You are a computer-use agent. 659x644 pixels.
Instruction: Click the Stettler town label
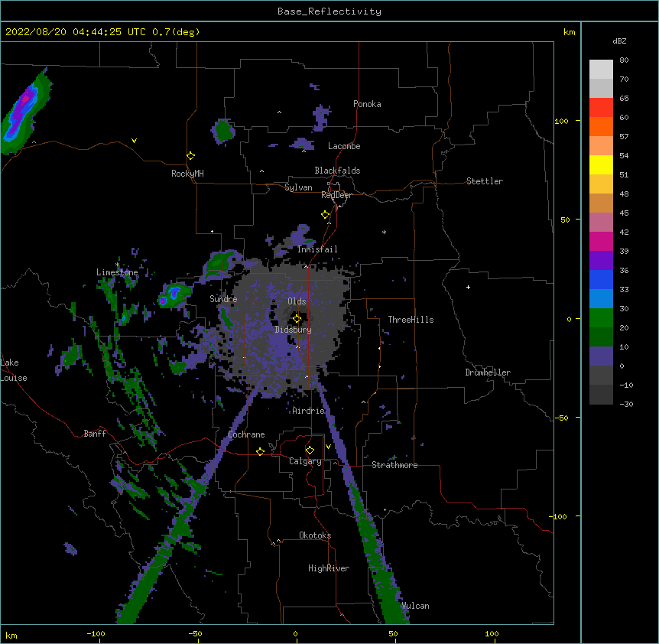click(485, 181)
